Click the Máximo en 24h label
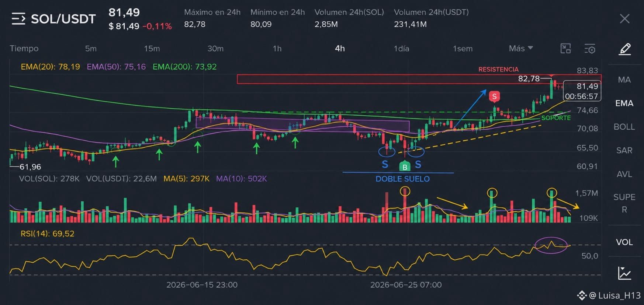The image size is (644, 305). [212, 12]
